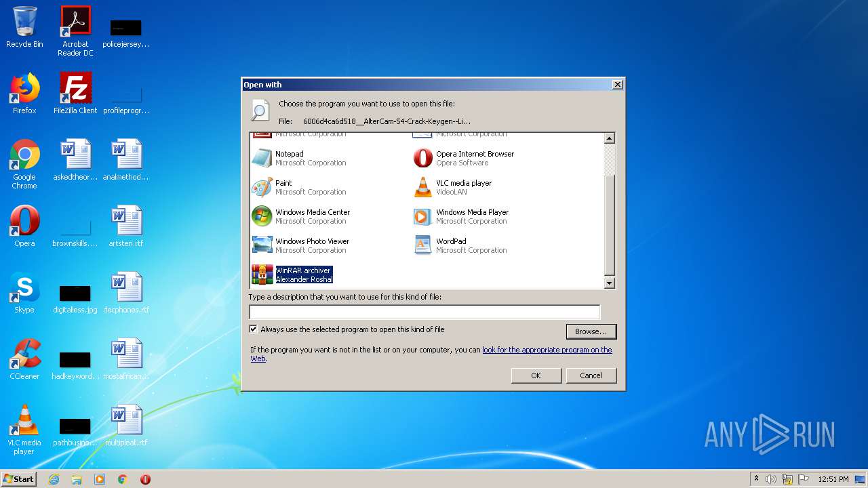Open Google Chrome desktop shortcut
This screenshot has height=488, width=868.
tap(24, 164)
